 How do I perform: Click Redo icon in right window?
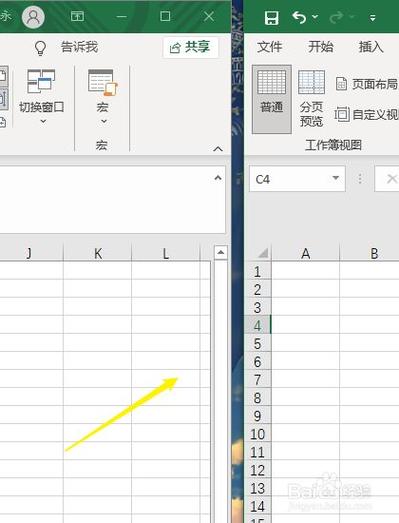[336, 17]
